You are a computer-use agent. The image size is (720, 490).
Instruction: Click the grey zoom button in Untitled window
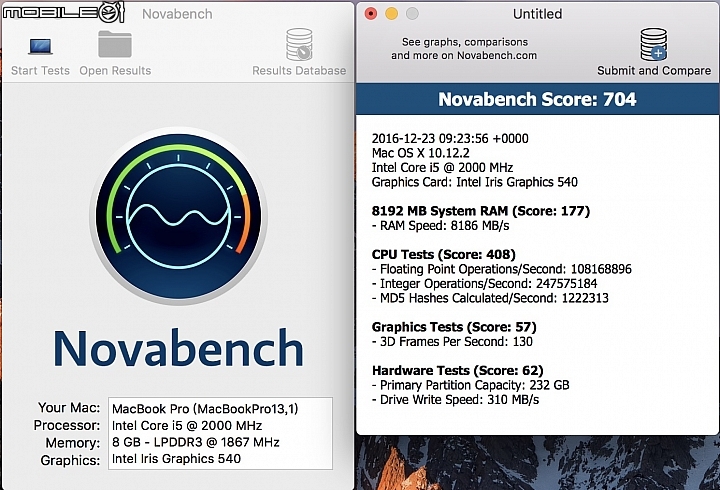[x=412, y=14]
